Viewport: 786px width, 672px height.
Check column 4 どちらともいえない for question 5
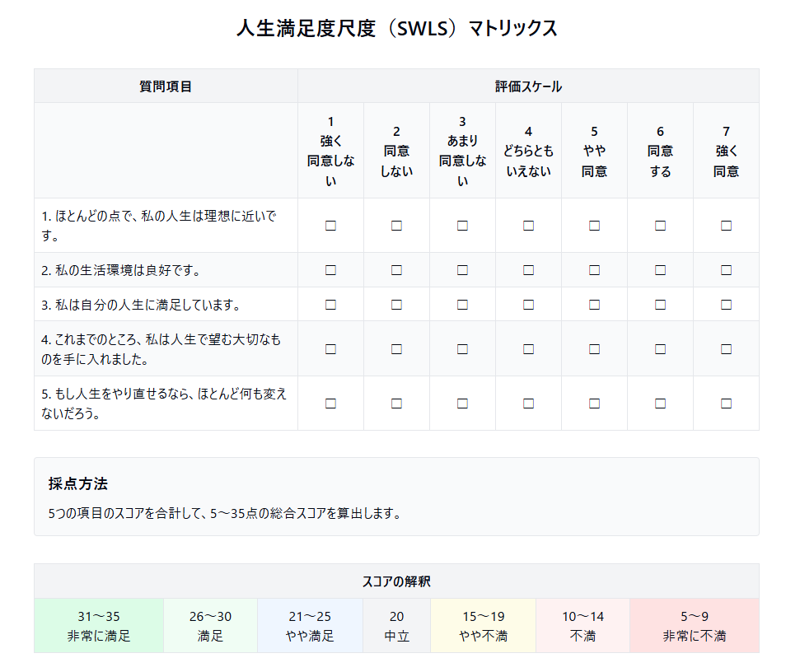pyautogui.click(x=528, y=404)
